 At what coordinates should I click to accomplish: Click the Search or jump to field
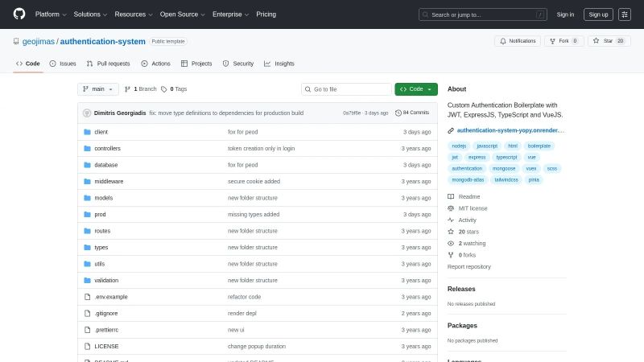tap(482, 14)
